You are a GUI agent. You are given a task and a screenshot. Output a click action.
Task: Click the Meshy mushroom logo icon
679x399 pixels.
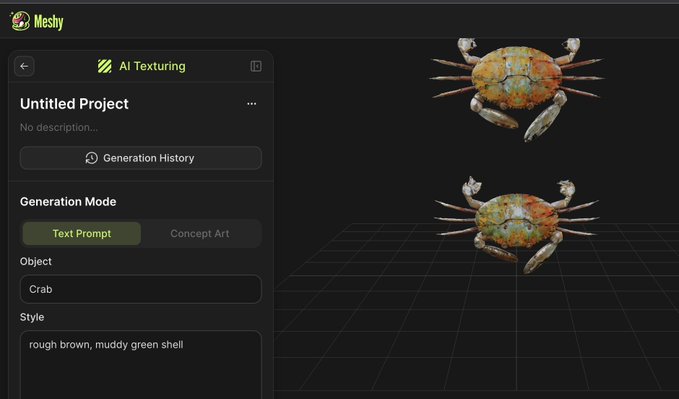[x=20, y=21]
